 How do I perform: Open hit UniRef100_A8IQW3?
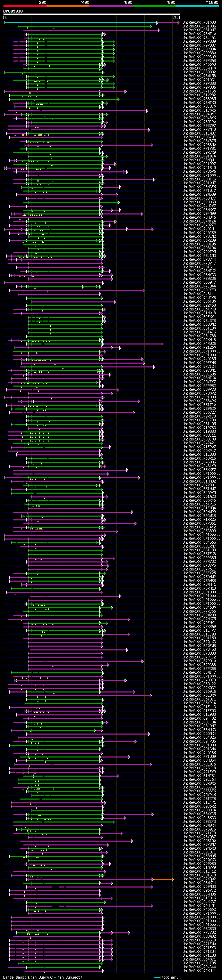click(x=199, y=23)
